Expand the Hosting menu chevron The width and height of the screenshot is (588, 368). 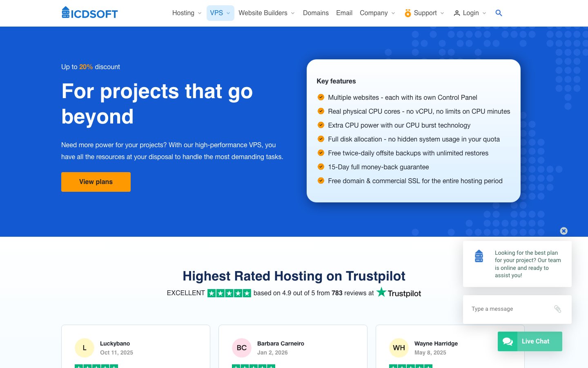(x=200, y=13)
